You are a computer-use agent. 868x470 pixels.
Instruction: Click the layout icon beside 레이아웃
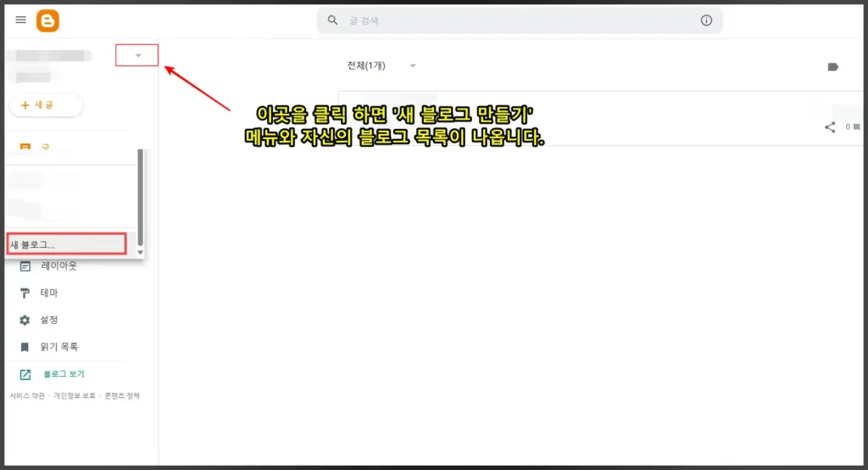point(25,266)
